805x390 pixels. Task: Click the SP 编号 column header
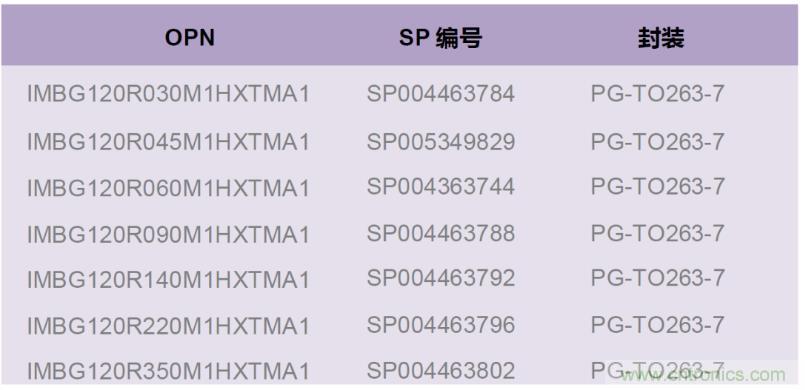pyautogui.click(x=440, y=37)
